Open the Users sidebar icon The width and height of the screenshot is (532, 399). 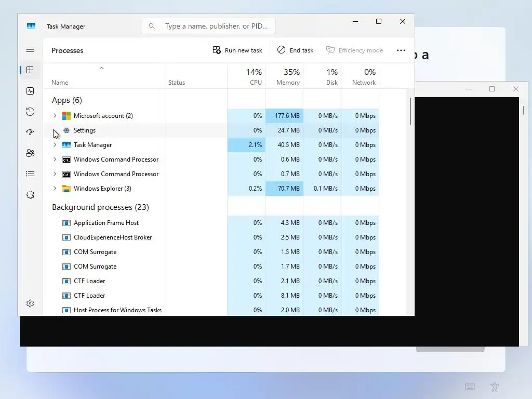coord(30,153)
